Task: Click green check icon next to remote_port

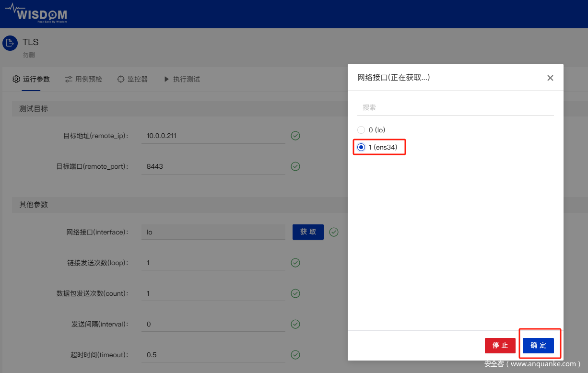Action: point(295,166)
